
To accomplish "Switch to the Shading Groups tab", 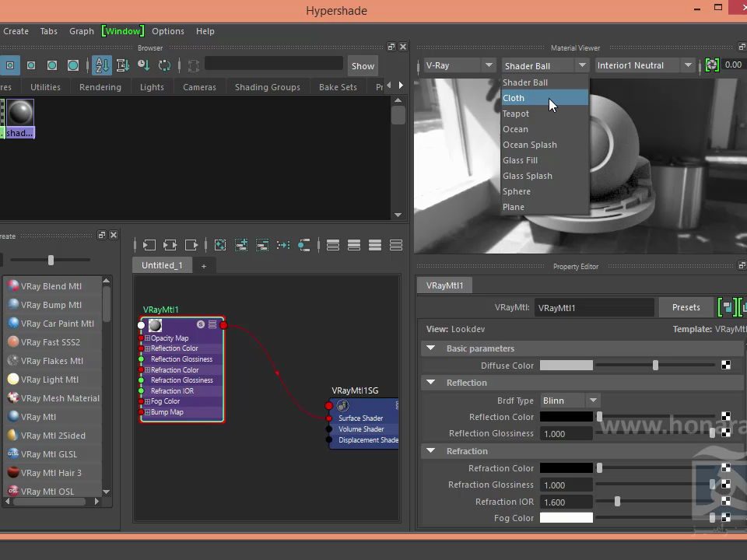I will [267, 87].
